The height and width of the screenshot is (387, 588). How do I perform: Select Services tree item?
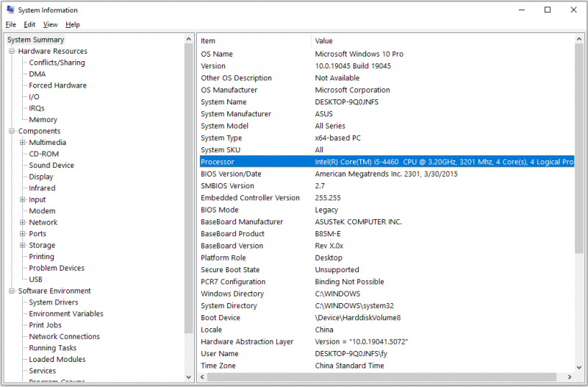tap(43, 371)
